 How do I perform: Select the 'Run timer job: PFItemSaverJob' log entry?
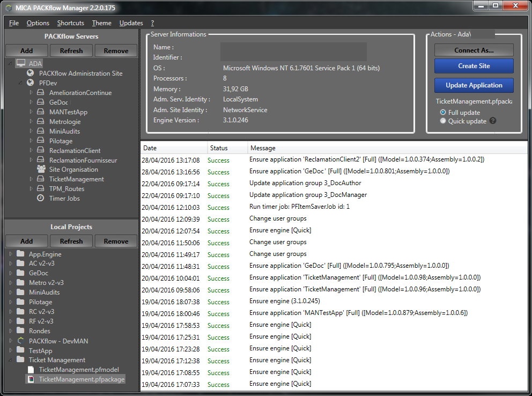(334, 207)
